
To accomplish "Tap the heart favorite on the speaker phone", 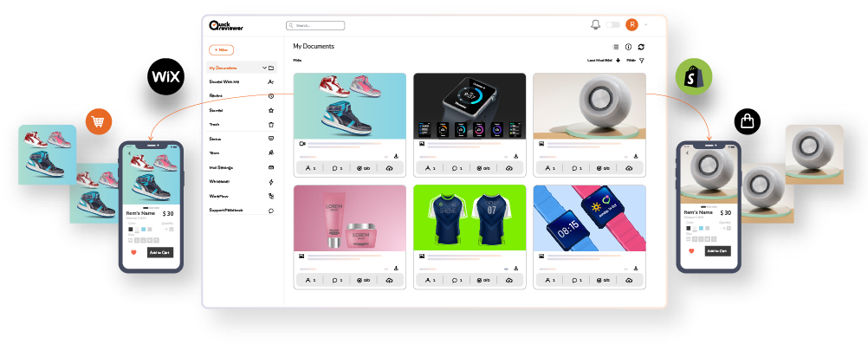I will pos(691,251).
